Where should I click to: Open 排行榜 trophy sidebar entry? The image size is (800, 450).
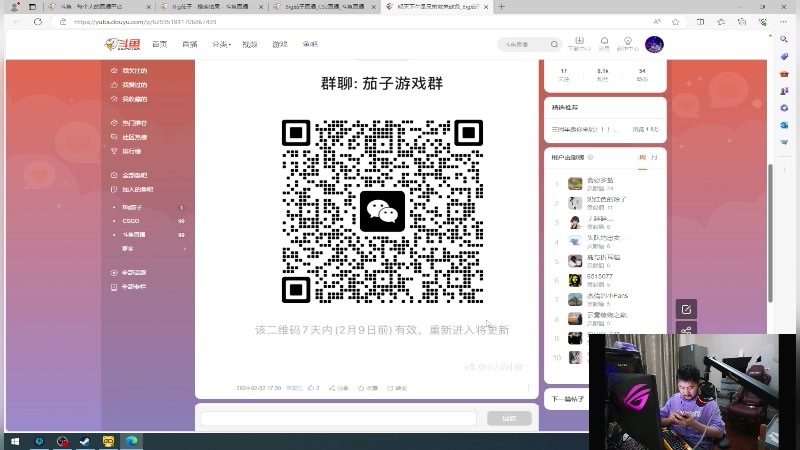coord(127,152)
